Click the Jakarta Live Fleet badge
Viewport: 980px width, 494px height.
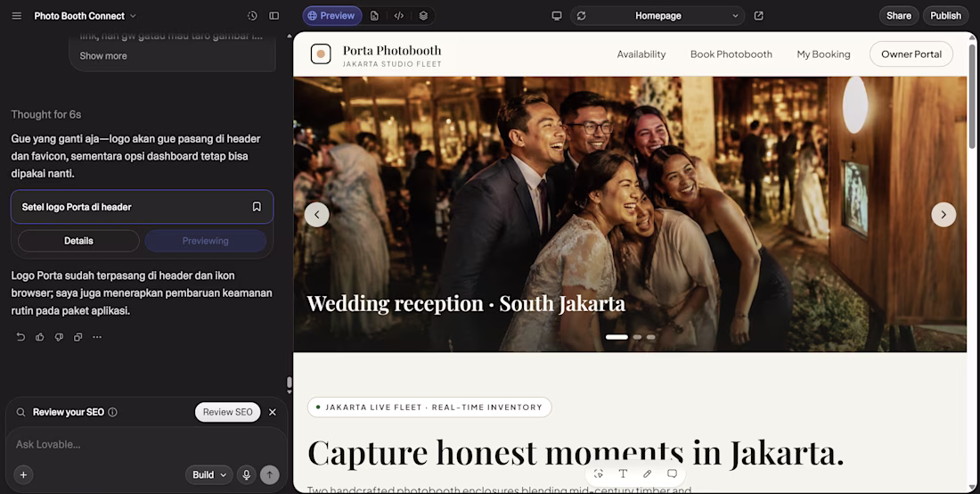(429, 408)
